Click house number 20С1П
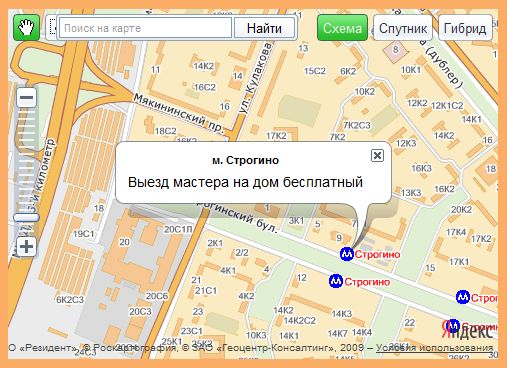Viewport: 507px width, 368px height. (178, 229)
